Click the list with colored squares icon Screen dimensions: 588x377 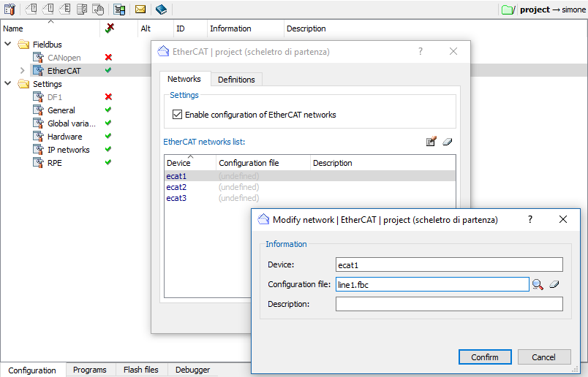(x=120, y=9)
